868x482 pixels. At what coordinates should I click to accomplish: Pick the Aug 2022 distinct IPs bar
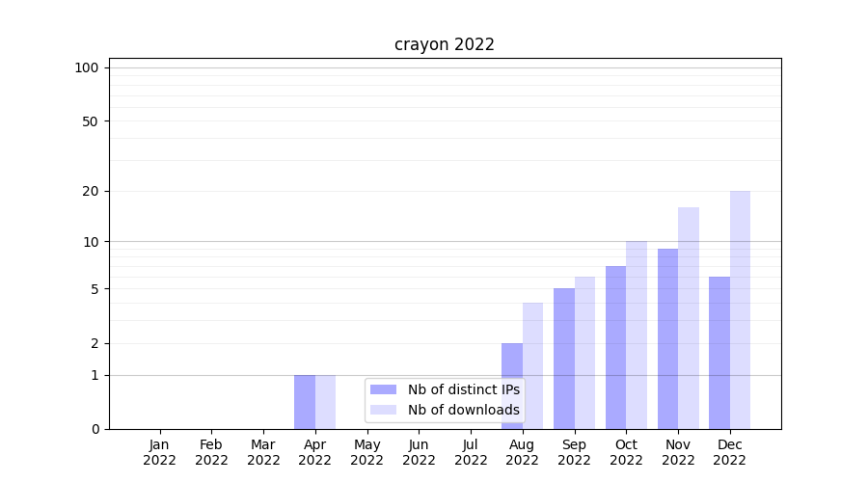[x=512, y=386]
